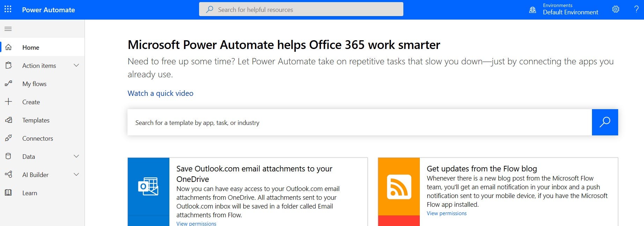Screen dimensions: 644x226
Task: Click the magnifier in top search bar
Action: tap(210, 9)
